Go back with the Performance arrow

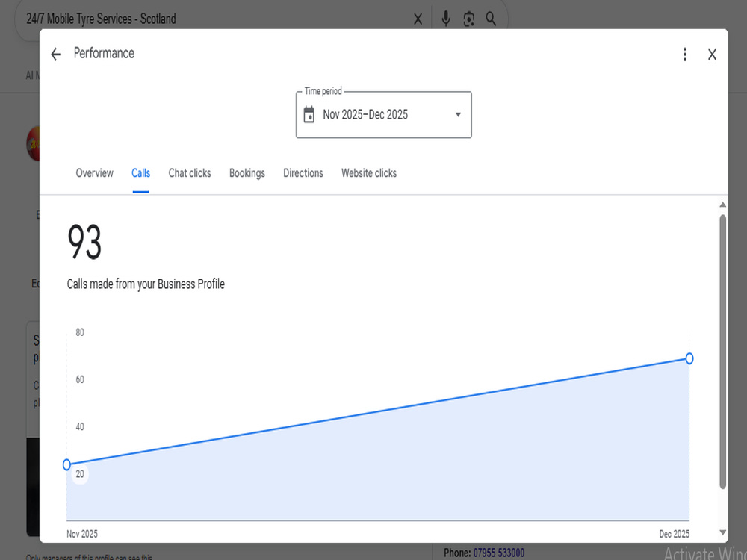click(56, 55)
